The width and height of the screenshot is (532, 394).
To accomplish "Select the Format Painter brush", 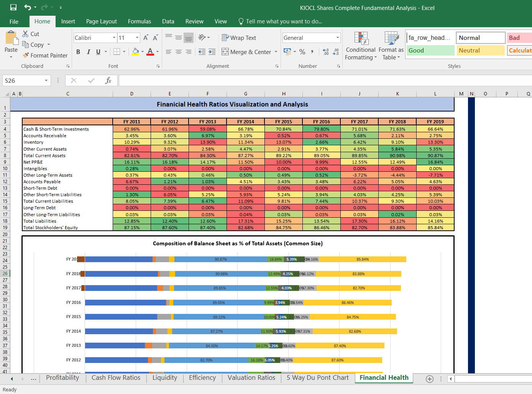I will pyautogui.click(x=26, y=55).
